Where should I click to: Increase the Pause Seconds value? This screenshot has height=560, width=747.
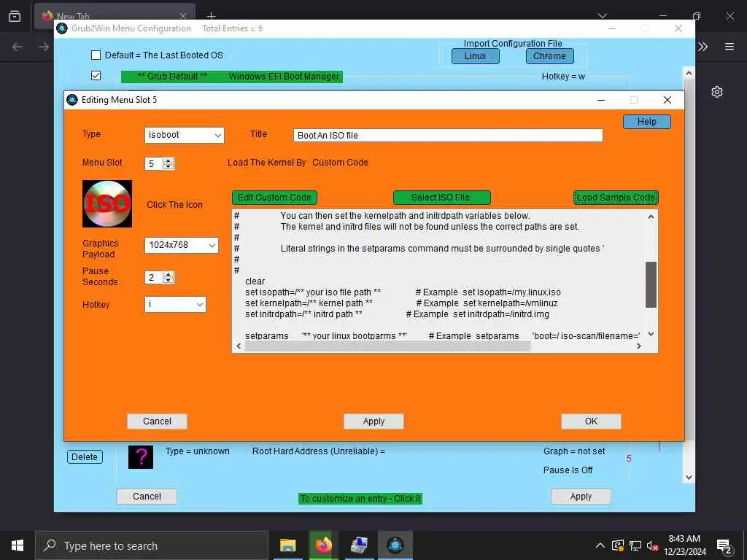click(169, 274)
